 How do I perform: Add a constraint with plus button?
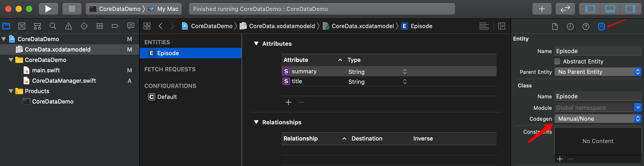click(x=560, y=159)
